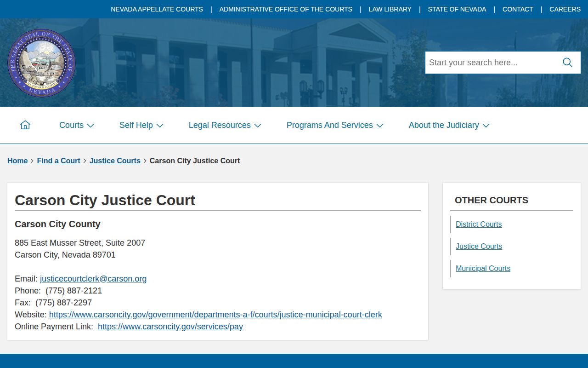Open Justice Courts in Other Courts sidebar

tap(479, 247)
